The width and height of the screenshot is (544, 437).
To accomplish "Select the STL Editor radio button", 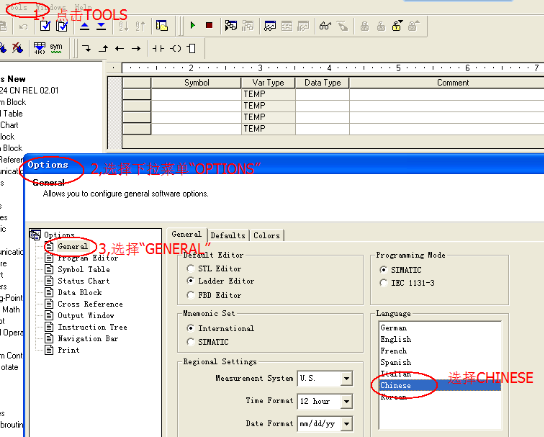I will pyautogui.click(x=190, y=268).
